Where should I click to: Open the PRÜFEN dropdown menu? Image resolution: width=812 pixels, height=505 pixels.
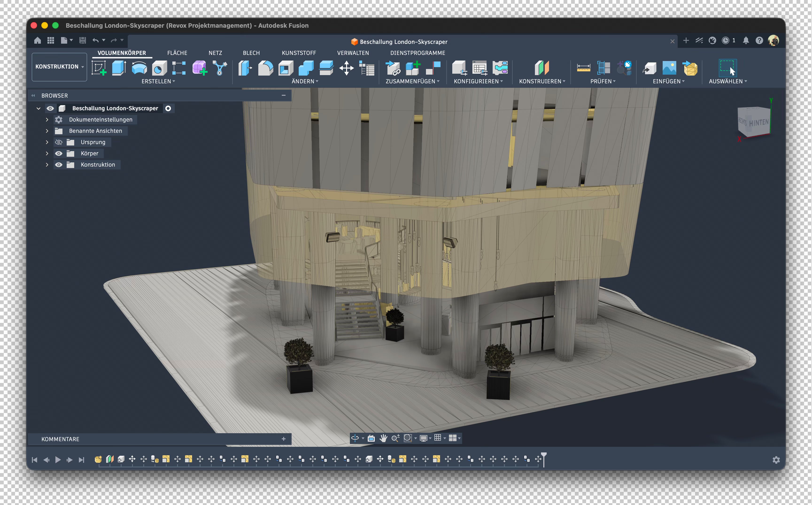(x=603, y=81)
